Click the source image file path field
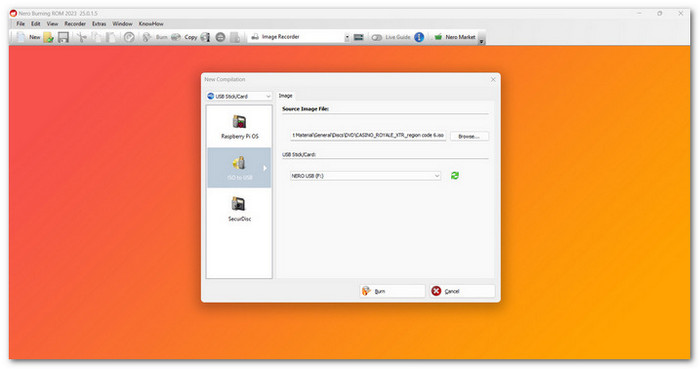Viewport: 700px width, 369px height. 368,135
